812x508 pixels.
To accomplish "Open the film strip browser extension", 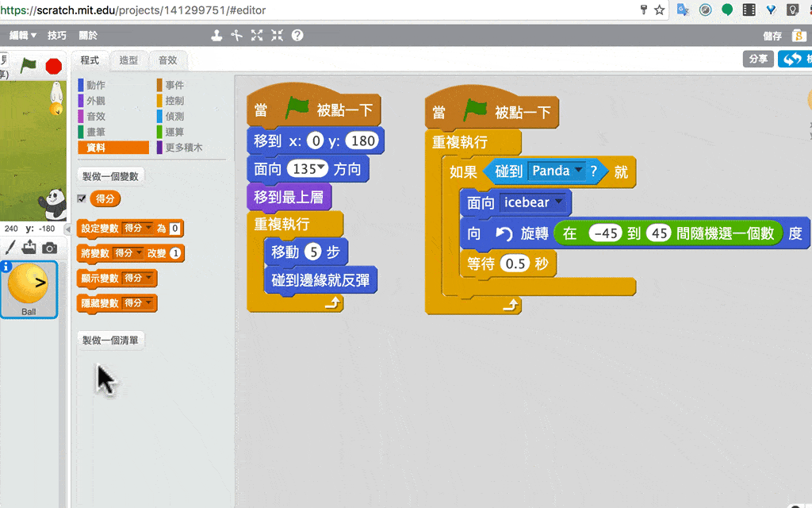I will (749, 10).
